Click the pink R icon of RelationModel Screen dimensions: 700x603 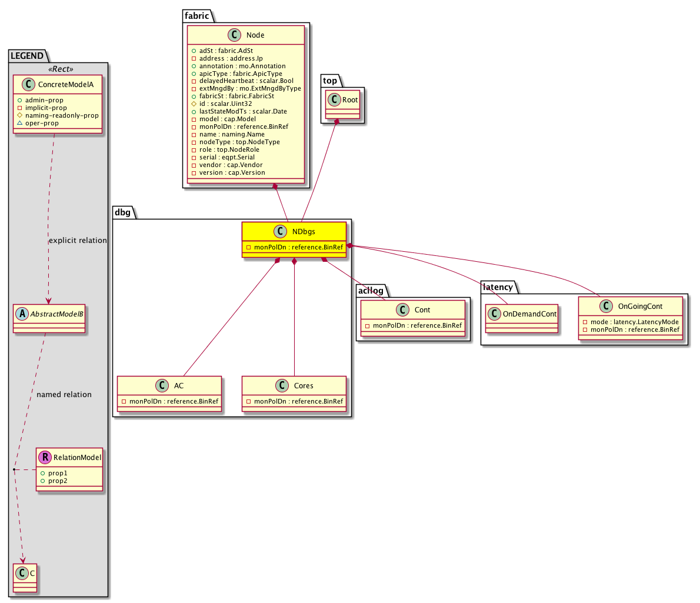(x=45, y=457)
